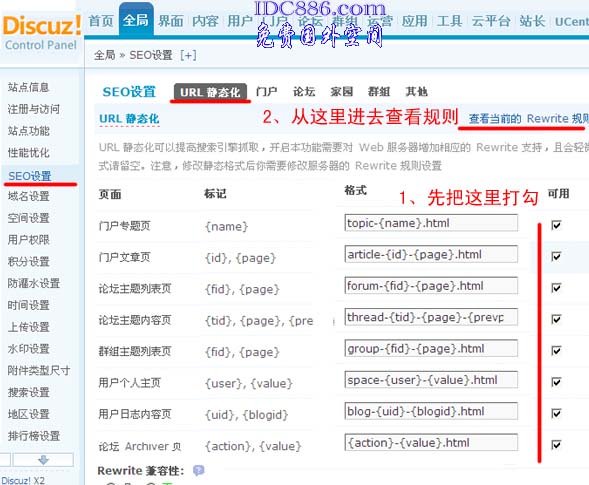This screenshot has width=589, height=485.
Task: Go to 站点信息 in the sidebar
Action: 29,87
